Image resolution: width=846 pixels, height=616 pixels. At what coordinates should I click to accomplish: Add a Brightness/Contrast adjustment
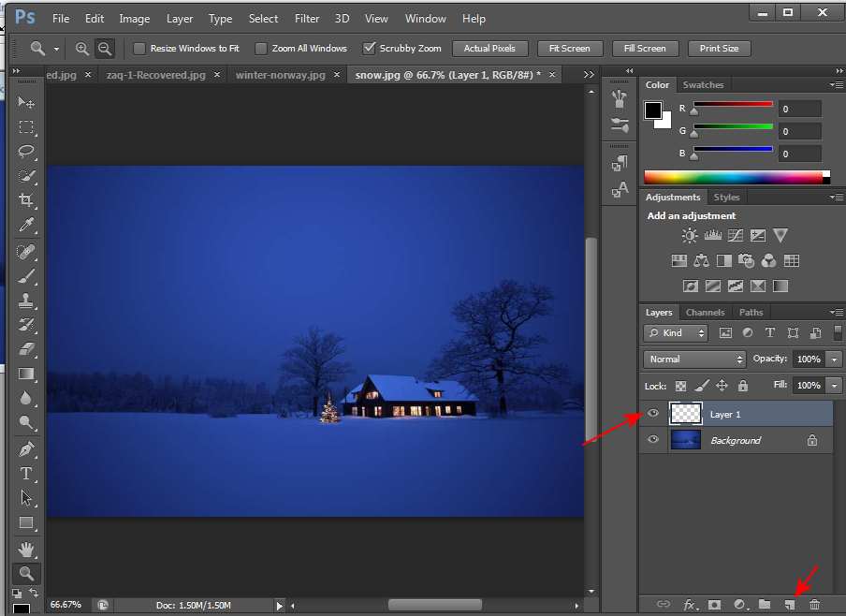click(690, 236)
